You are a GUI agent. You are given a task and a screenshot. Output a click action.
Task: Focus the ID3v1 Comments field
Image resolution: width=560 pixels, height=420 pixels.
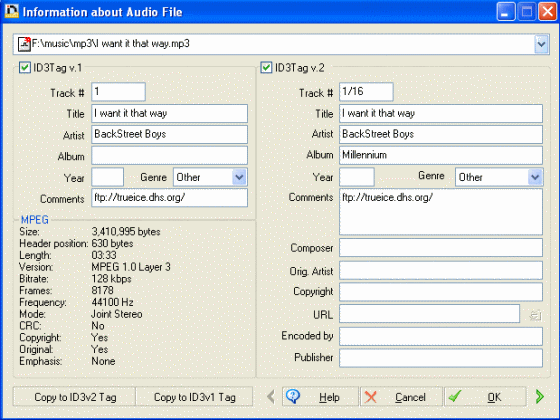(x=169, y=198)
